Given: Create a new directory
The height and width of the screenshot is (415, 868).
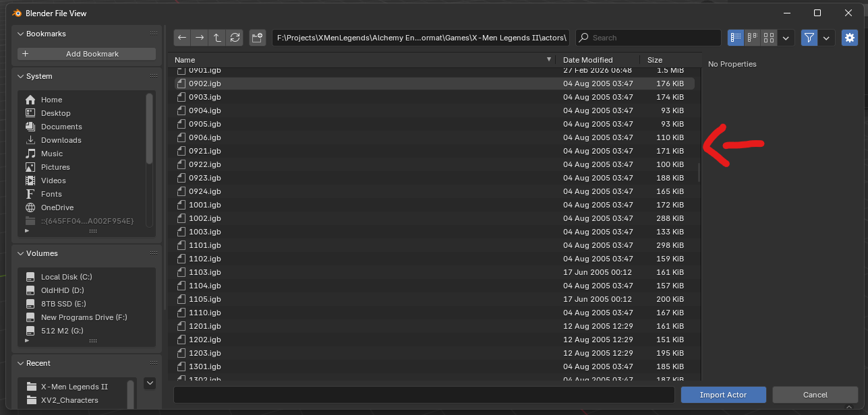Looking at the screenshot, I should pyautogui.click(x=257, y=38).
